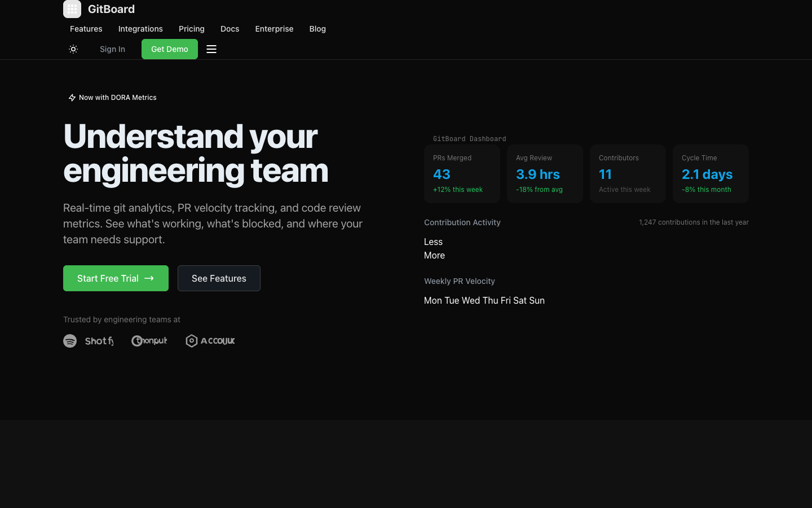The image size is (812, 508).
Task: Open the hamburger menu
Action: coord(211,49)
